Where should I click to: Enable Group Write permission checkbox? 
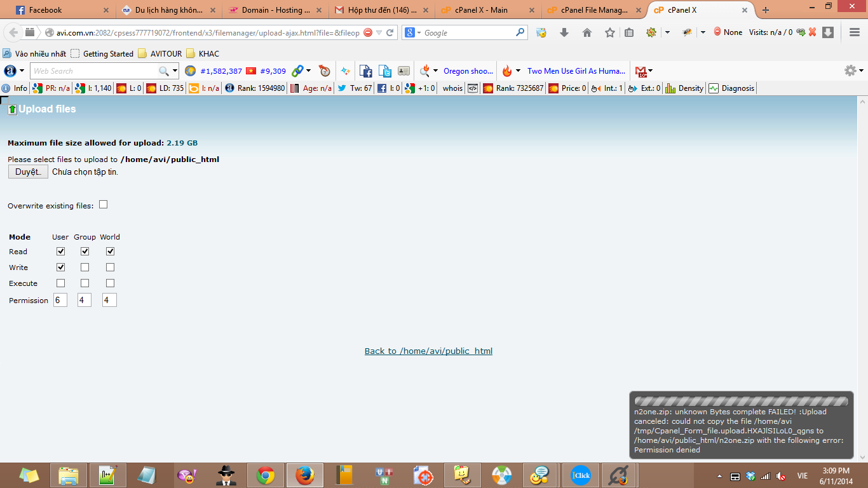85,268
